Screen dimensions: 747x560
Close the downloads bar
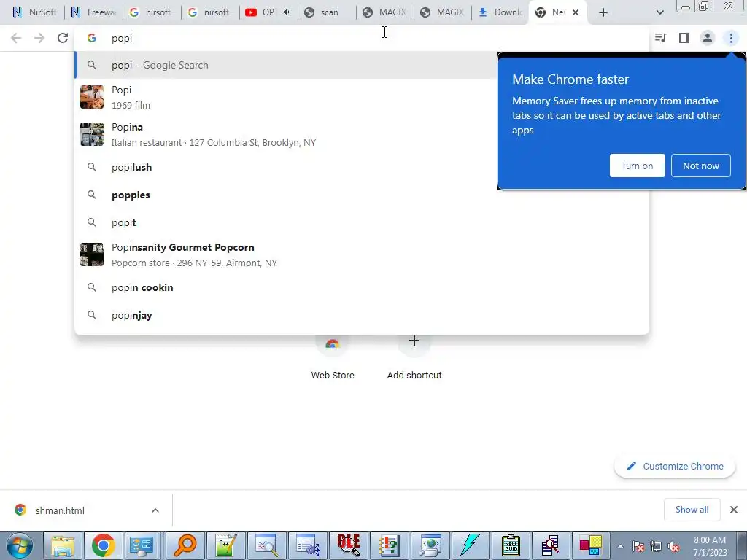(734, 510)
